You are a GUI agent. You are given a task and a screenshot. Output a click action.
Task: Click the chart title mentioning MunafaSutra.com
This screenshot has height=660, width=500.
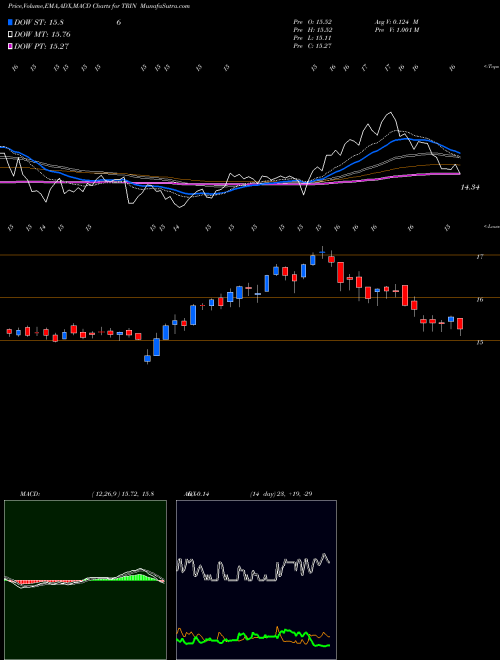[99, 6]
